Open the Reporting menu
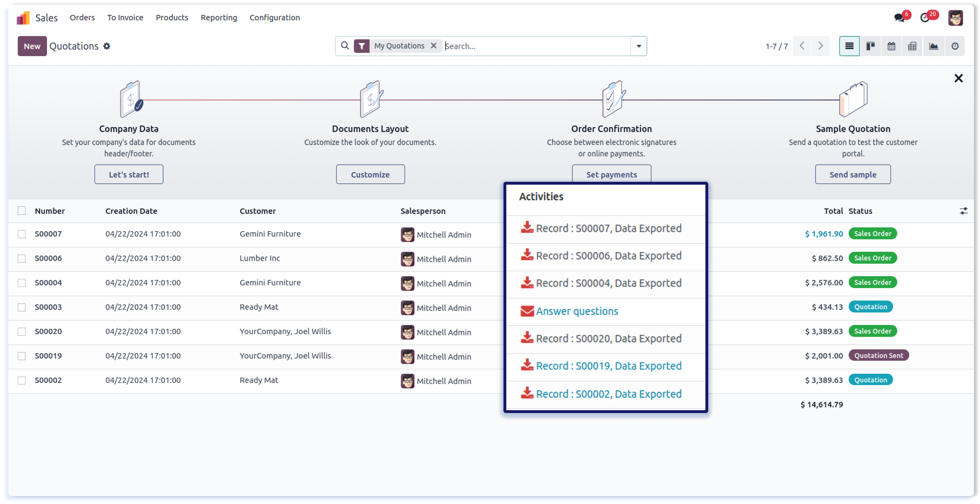Viewport: 980px width, 504px height. (219, 18)
